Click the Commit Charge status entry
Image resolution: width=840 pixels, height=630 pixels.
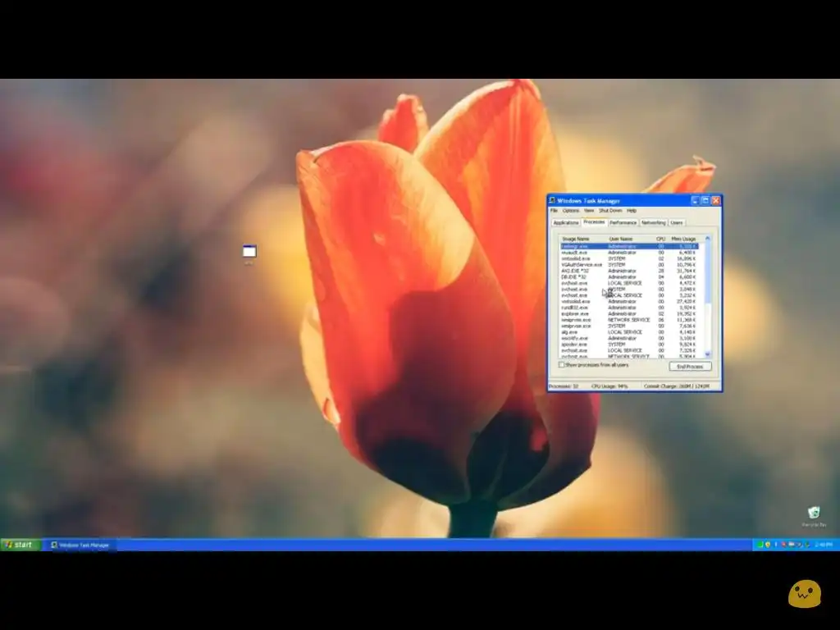pos(677,386)
